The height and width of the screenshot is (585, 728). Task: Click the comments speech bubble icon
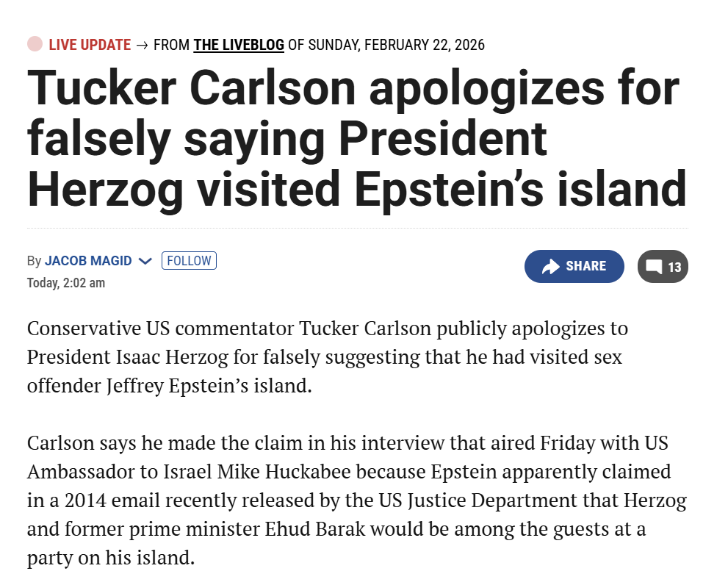click(653, 268)
